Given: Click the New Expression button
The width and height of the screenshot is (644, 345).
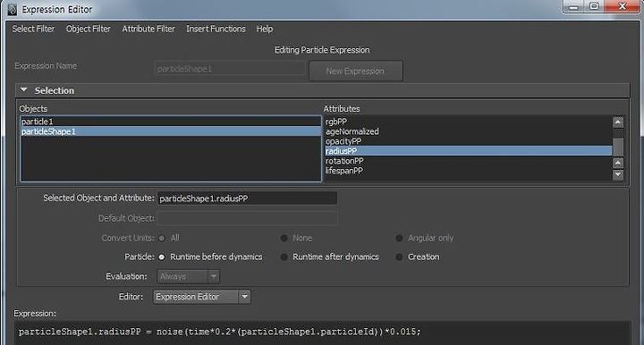Looking at the screenshot, I should (x=356, y=71).
